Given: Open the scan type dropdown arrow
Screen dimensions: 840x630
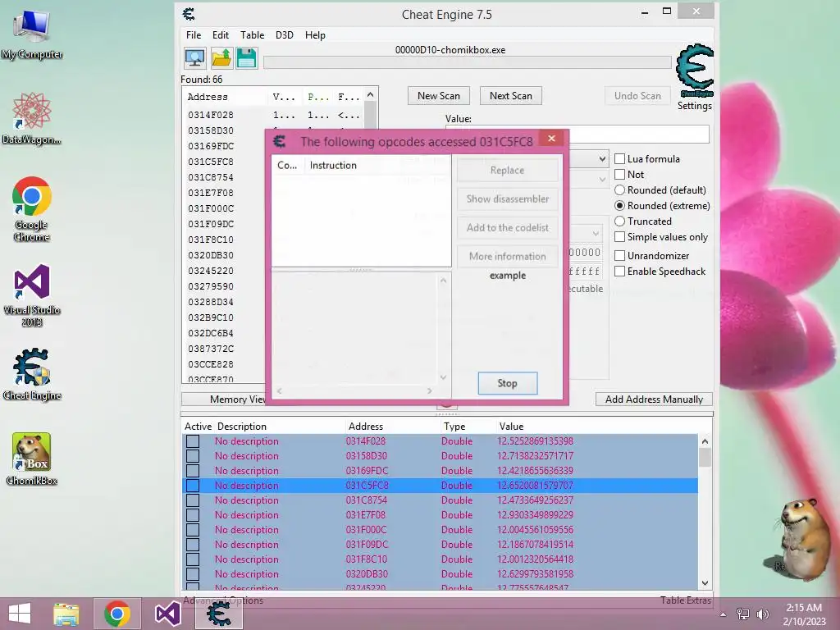Looking at the screenshot, I should [x=602, y=158].
